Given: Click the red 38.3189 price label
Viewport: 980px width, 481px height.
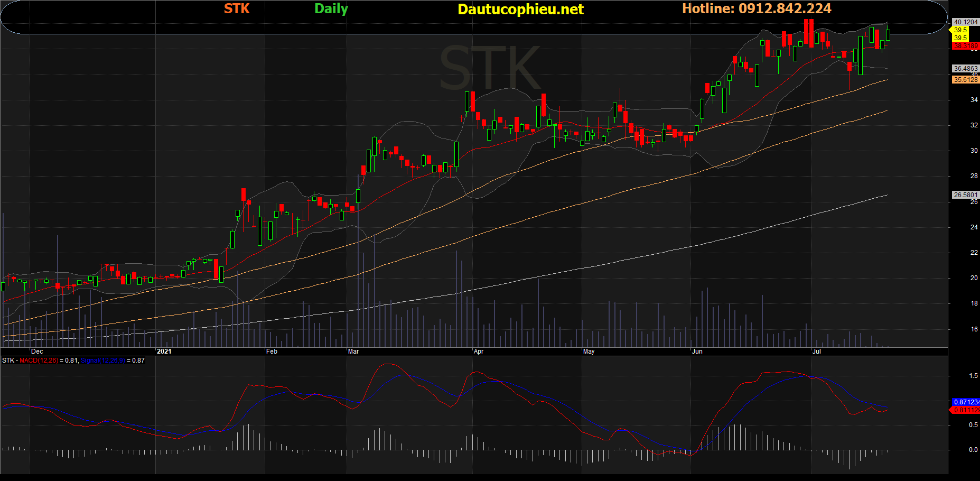Looking at the screenshot, I should (966, 46).
